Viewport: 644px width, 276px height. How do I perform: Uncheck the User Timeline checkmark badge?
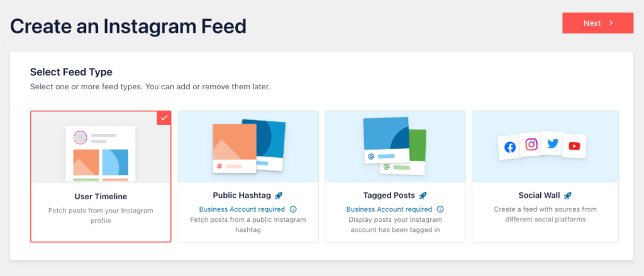coord(164,118)
